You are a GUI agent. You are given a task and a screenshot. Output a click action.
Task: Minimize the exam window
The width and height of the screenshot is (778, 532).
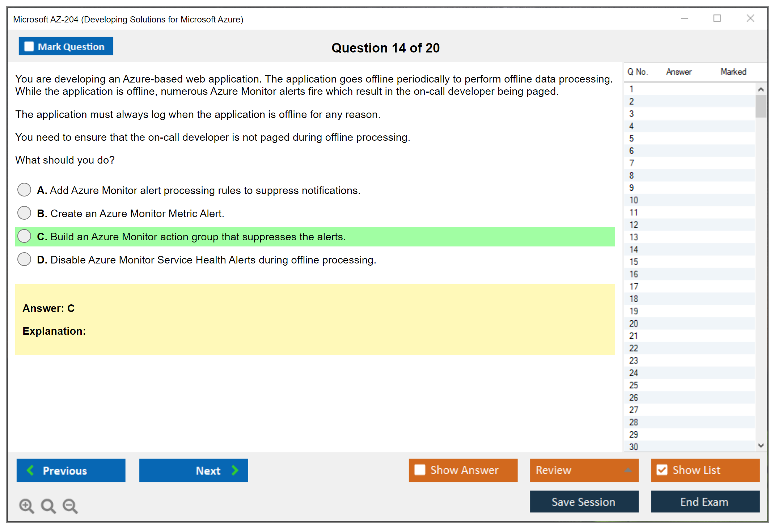pyautogui.click(x=684, y=18)
